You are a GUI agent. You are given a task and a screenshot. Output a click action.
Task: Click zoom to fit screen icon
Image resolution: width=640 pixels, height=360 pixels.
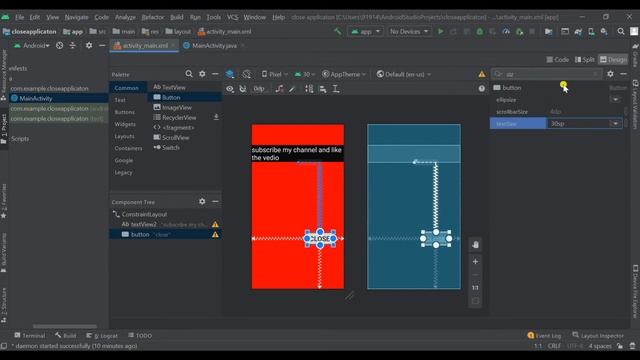(476, 301)
